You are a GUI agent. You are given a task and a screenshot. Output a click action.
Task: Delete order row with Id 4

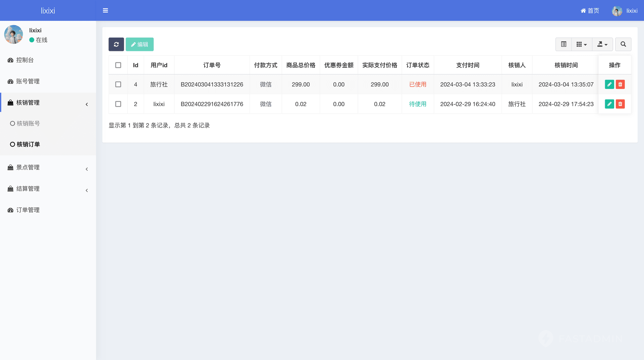(620, 85)
